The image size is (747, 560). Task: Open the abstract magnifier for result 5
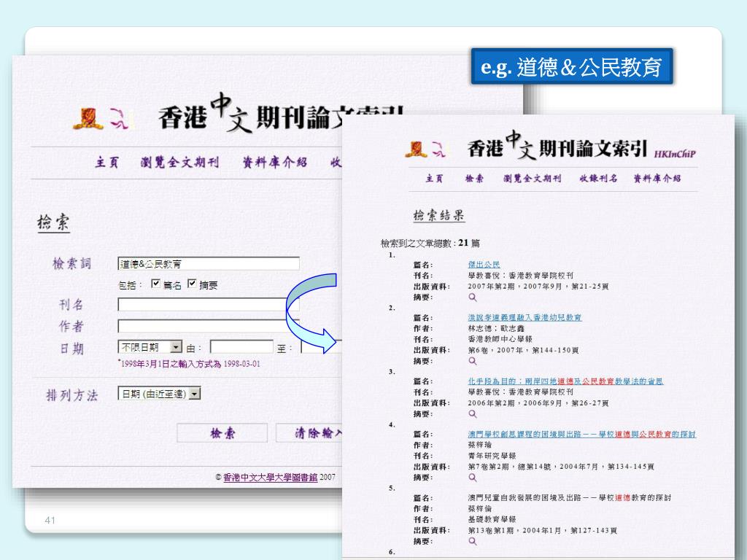473,541
